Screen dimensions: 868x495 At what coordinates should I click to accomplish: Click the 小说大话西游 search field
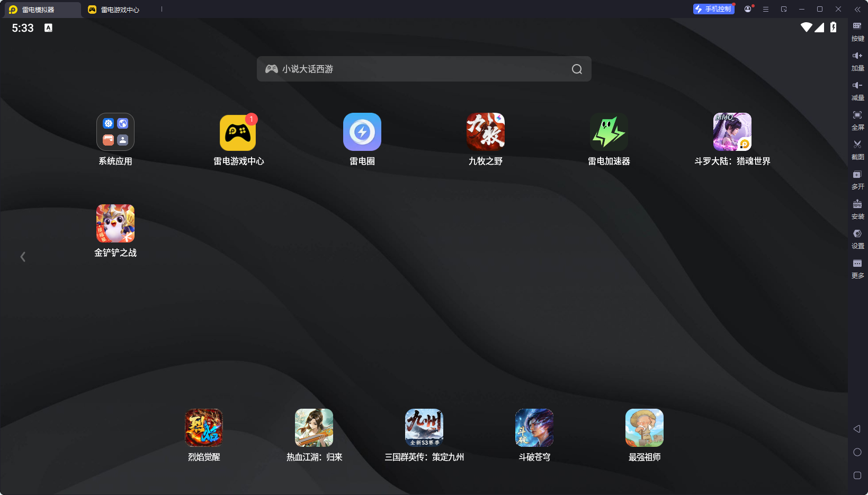pos(424,69)
